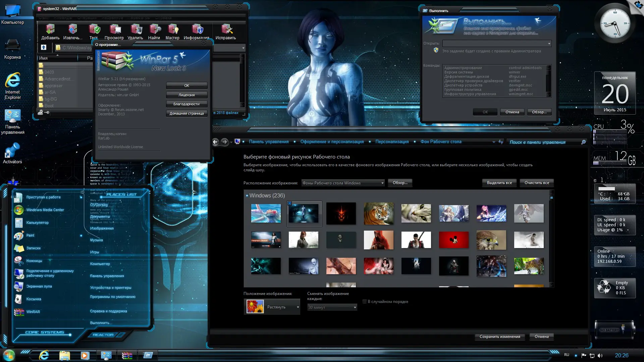The width and height of the screenshot is (644, 362).
Task: Click the Calculator (Калькулятор) icon in Start menu
Action: (18, 223)
